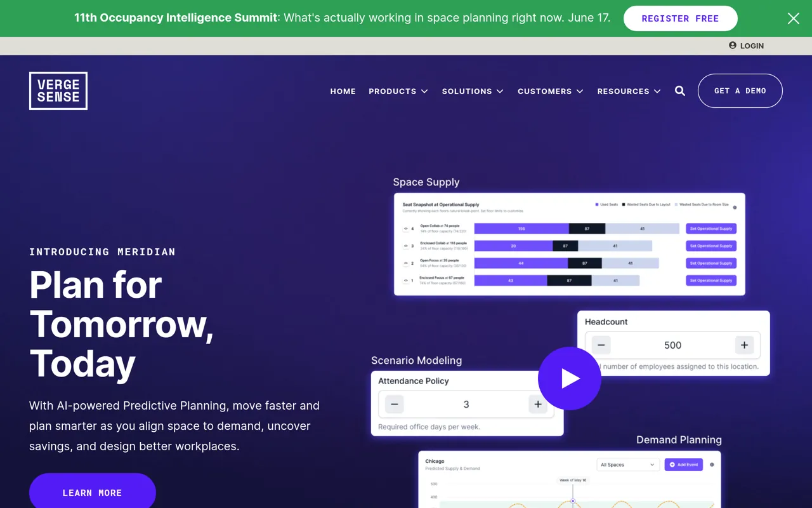Click the Used Seats purple legend swatch
The height and width of the screenshot is (508, 812).
coord(597,204)
